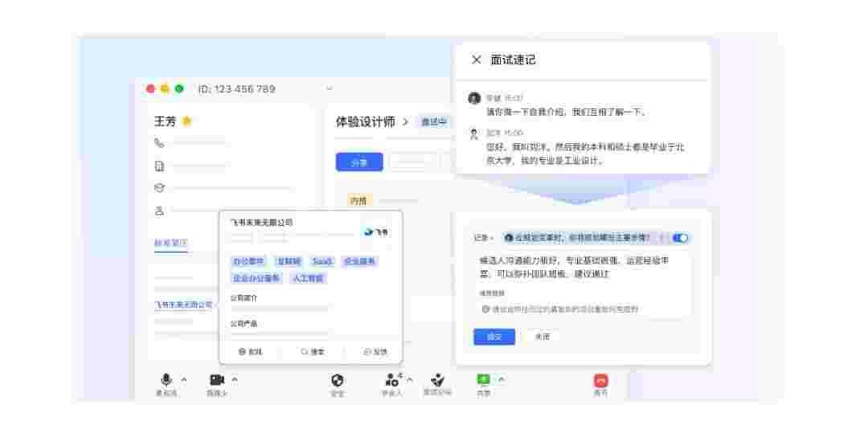868x434 pixels.
Task: Click the arrow after 体验设计师
Action: (x=406, y=122)
